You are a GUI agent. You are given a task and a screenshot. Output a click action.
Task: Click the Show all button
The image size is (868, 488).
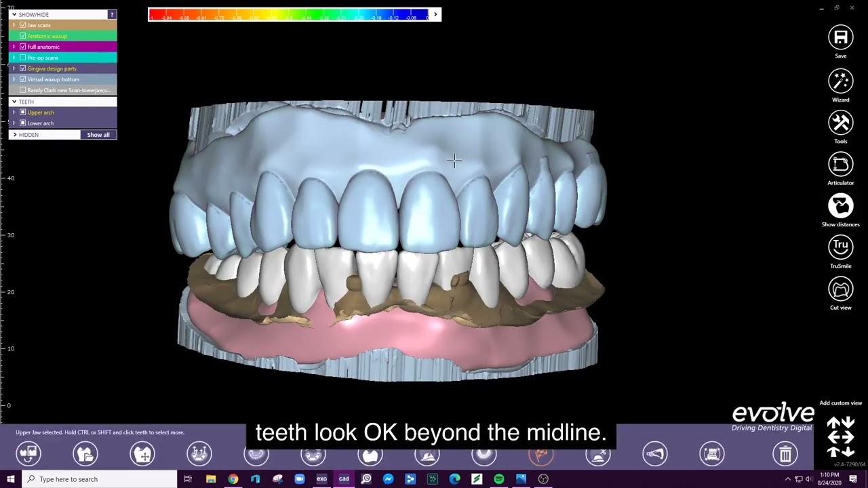tap(98, 135)
